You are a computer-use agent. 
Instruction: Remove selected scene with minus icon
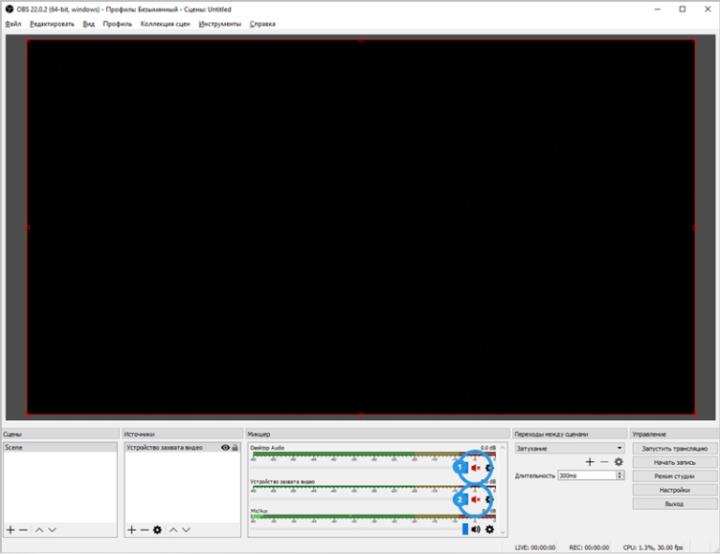coord(23,530)
